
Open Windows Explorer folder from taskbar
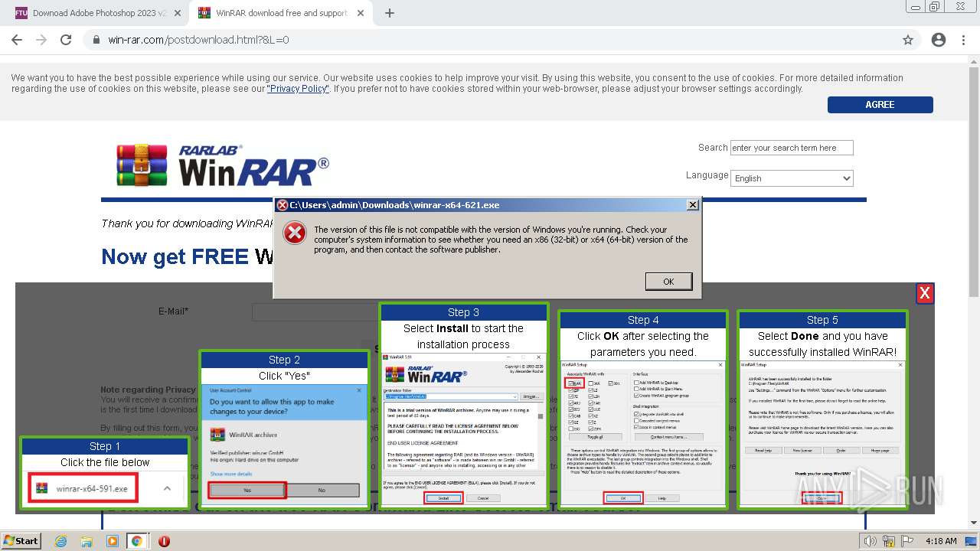[87, 541]
